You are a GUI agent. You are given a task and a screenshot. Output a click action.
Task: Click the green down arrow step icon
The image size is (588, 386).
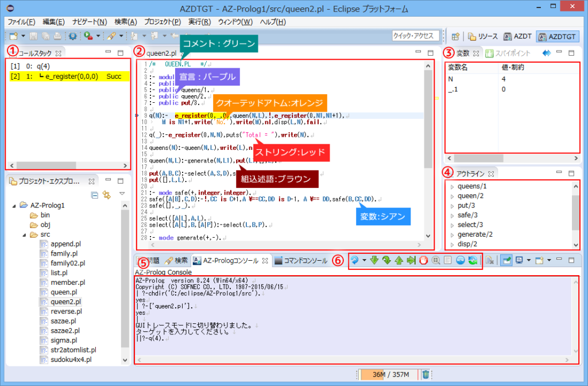tap(374, 261)
